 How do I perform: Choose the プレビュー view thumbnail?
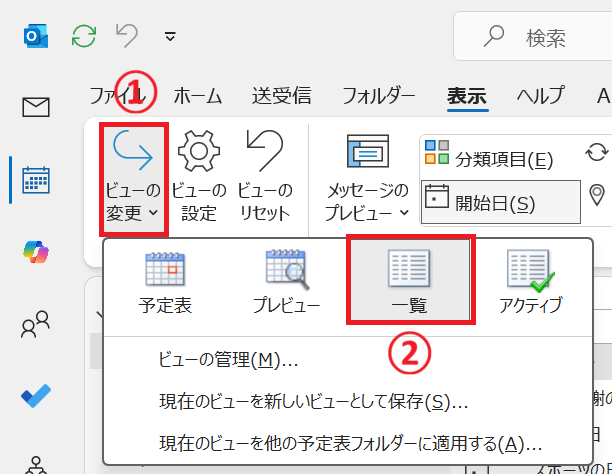point(286,282)
